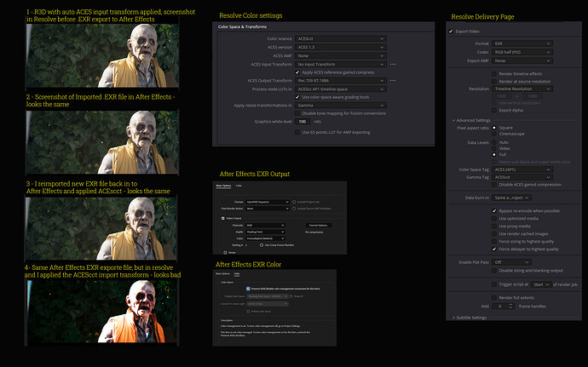Enable Render full extents checkbox
This screenshot has width=588, height=367.
coord(494,298)
